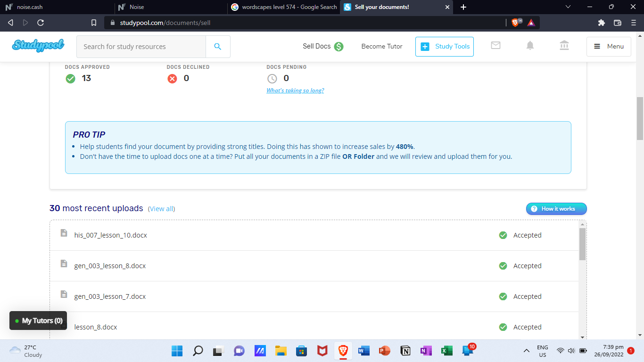Open the Brave Rewards triangle icon
The height and width of the screenshot is (362, 644).
531,23
